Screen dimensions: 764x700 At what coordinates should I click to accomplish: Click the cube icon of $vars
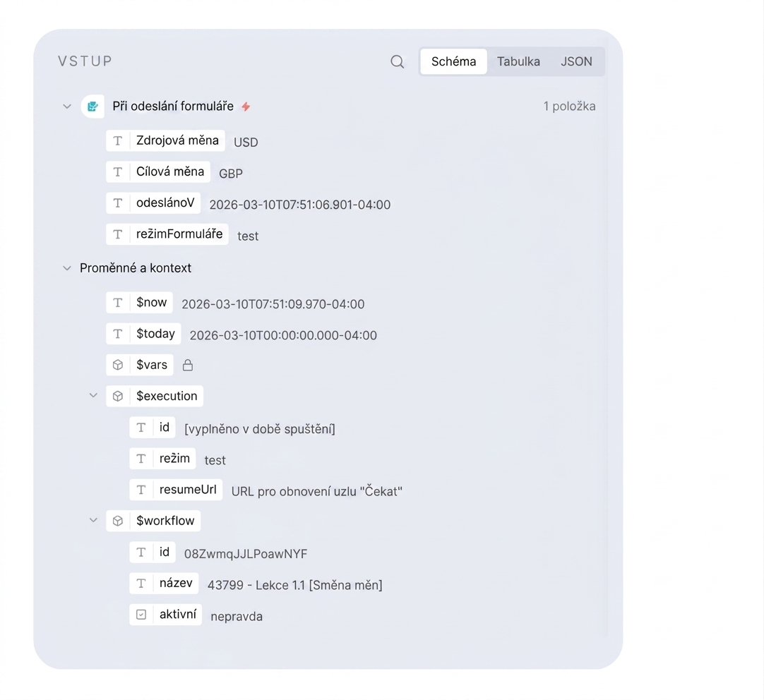coord(118,365)
